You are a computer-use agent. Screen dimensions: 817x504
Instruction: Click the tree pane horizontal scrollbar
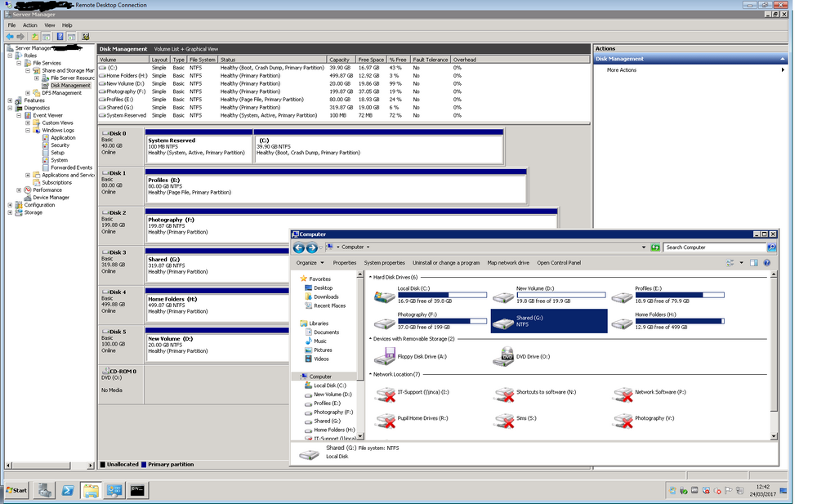[x=50, y=465]
